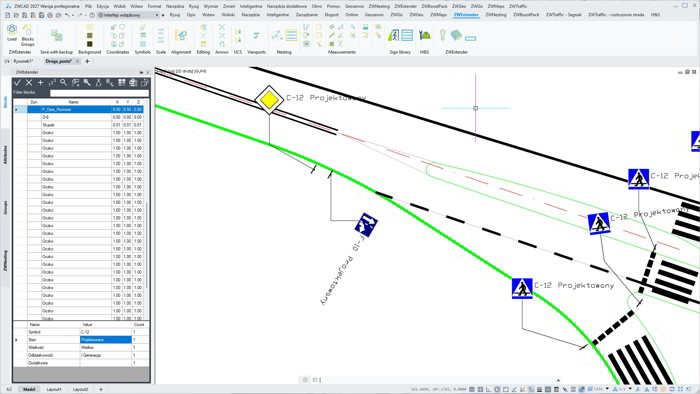Switch to the ZWTraffic - Segnali ribbon tab
This screenshot has height=394, width=700.
pyautogui.click(x=564, y=15)
